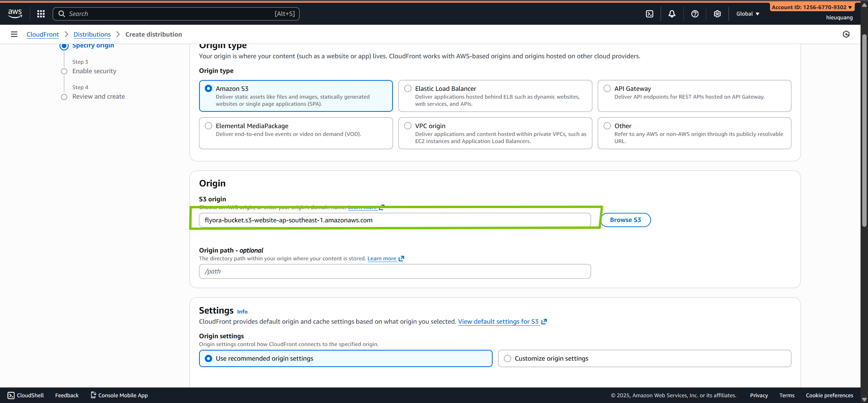Select Customize origin settings option
The height and width of the screenshot is (403, 868).
point(508,359)
